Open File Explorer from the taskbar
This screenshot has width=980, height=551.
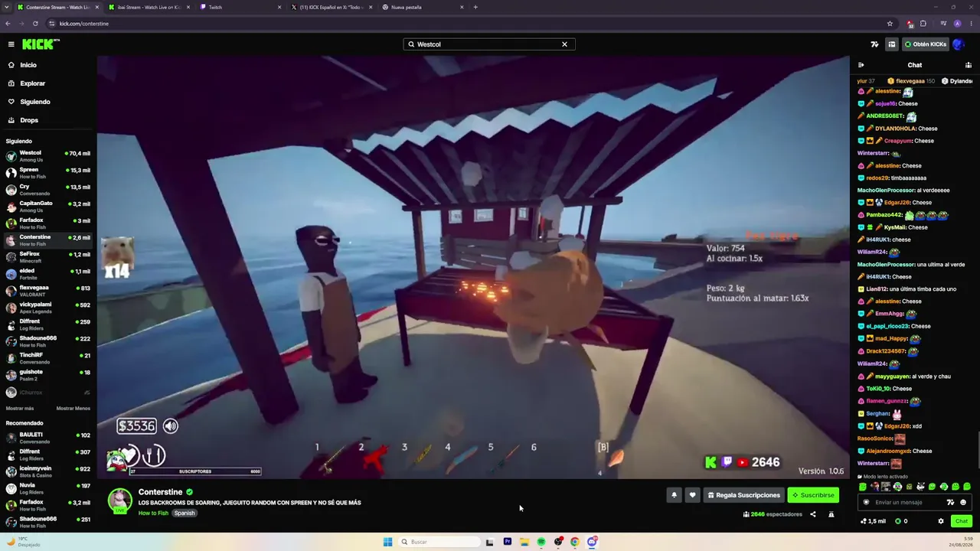tap(524, 542)
